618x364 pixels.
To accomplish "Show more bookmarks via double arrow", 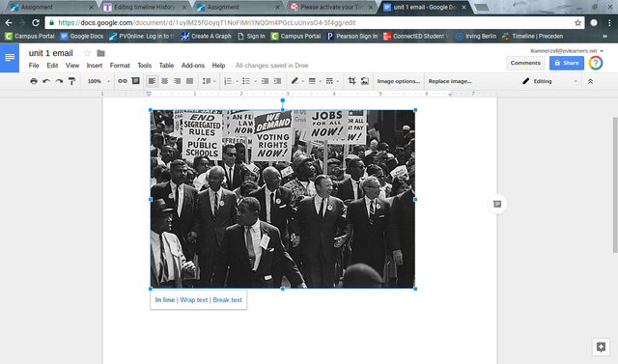I will tap(604, 37).
